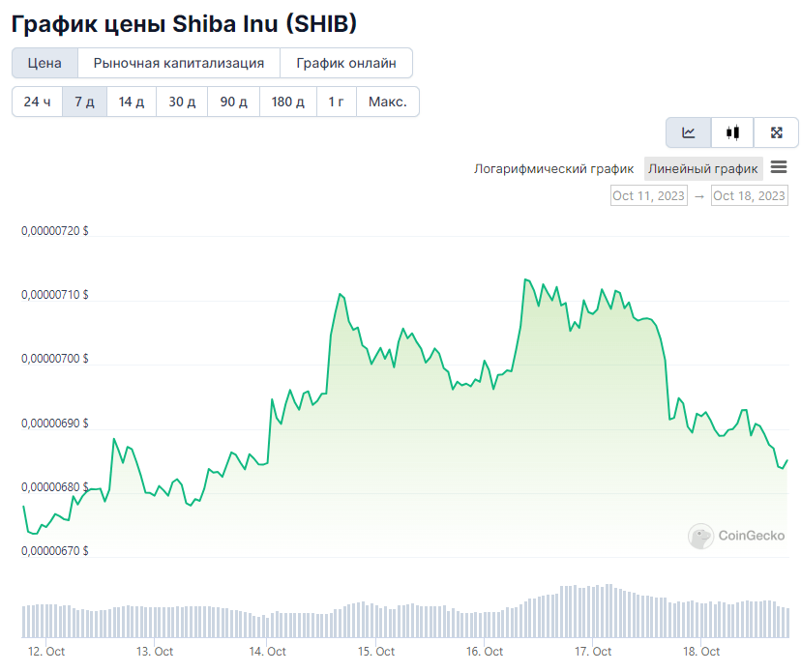Viewport: 801px width, 672px height.
Task: Click the Oct 18, 2023 end date field
Action: (x=750, y=195)
